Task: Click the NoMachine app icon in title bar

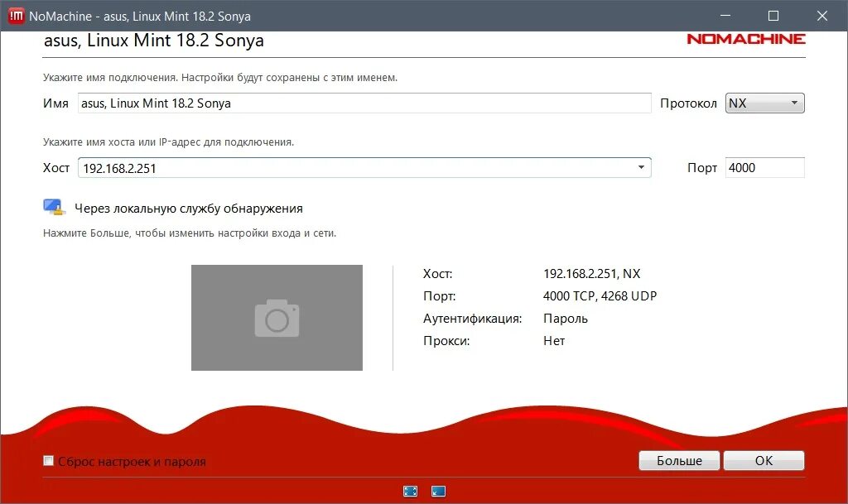Action: pyautogui.click(x=17, y=16)
